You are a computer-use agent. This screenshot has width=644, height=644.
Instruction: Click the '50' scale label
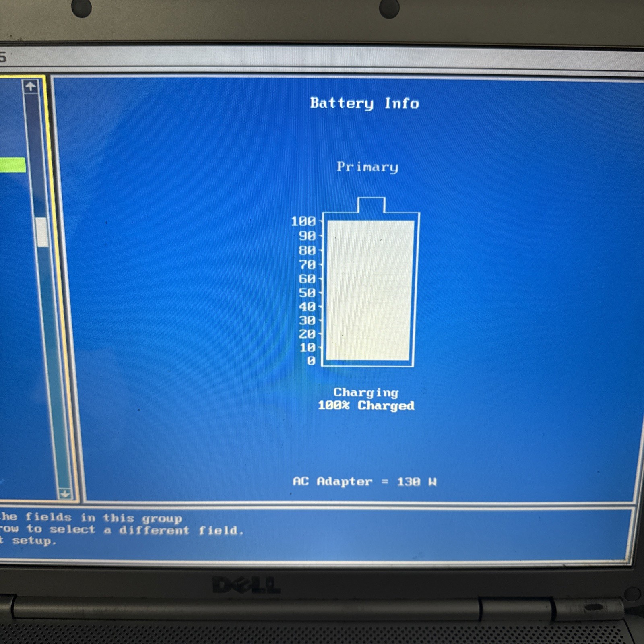[x=307, y=293]
